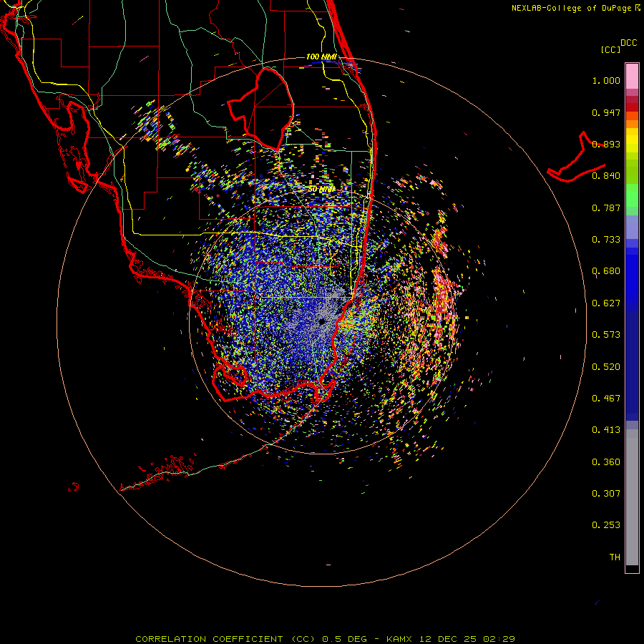The width and height of the screenshot is (644, 644).
Task: Click the Correlation Coefficient KAMX caption
Action: 325,639
